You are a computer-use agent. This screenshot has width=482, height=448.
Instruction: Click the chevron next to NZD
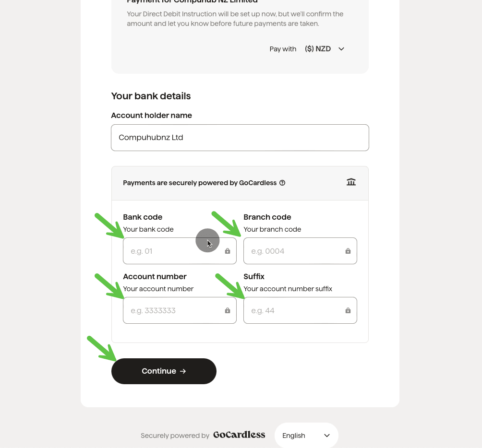click(341, 49)
